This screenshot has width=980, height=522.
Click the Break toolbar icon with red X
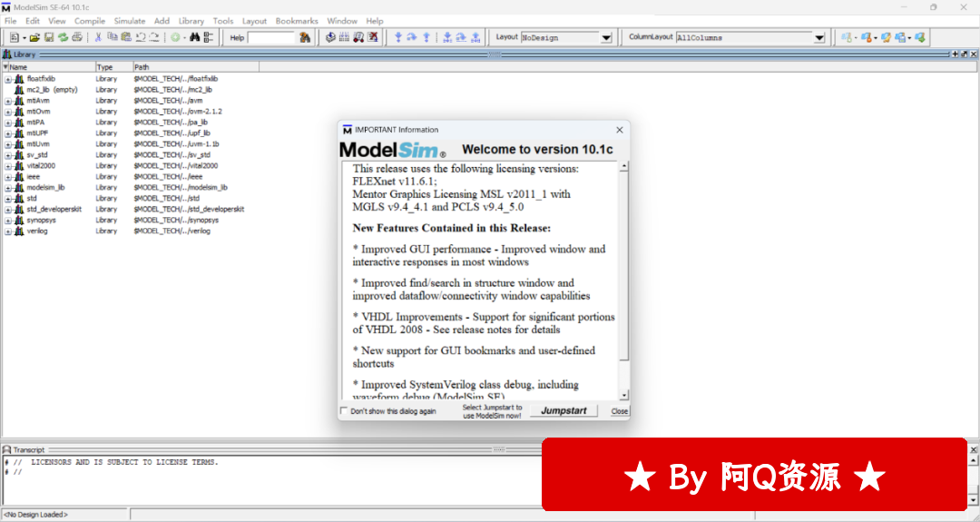(373, 37)
